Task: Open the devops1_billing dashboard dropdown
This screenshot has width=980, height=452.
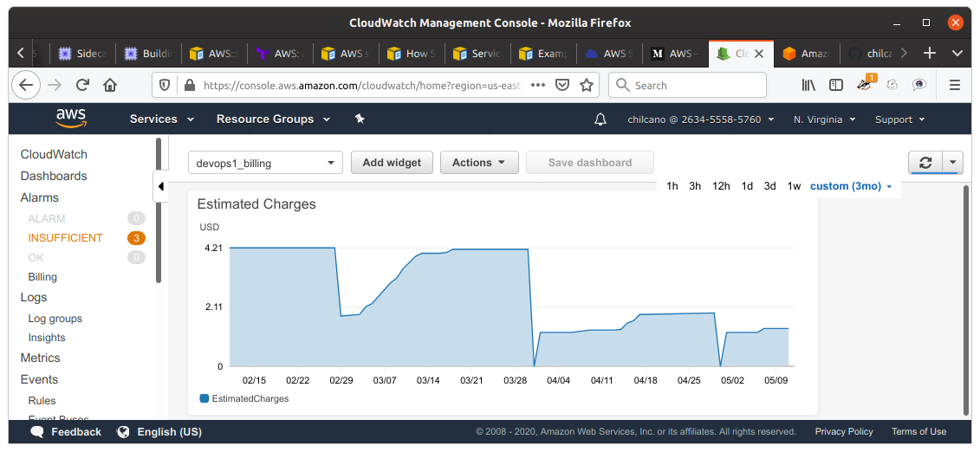Action: [266, 163]
